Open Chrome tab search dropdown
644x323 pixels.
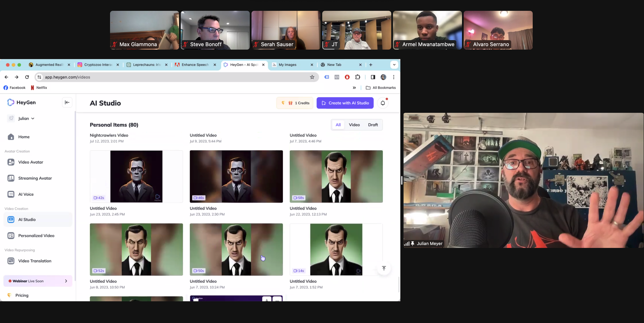pyautogui.click(x=394, y=65)
